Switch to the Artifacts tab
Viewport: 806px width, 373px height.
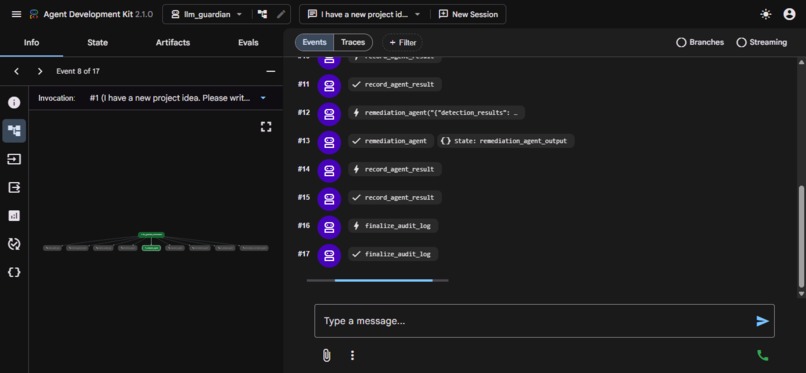click(173, 43)
